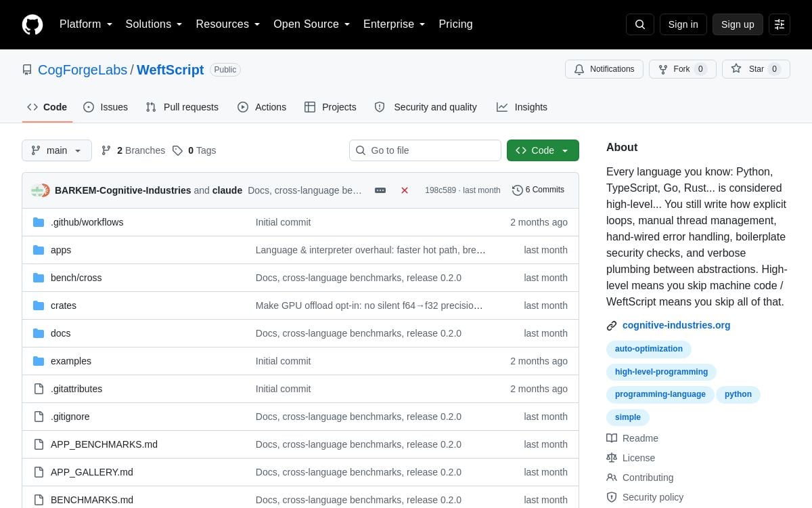Open the Pricing link in header
Screen dimensions: 812x508
455,24
